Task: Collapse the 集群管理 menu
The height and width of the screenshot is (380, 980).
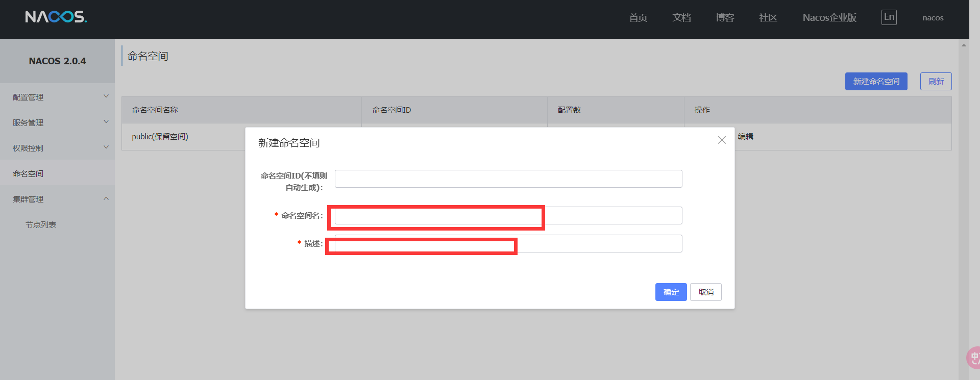Action: tap(57, 199)
